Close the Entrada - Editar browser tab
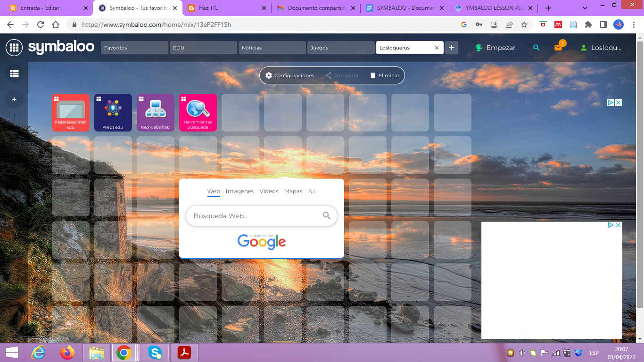Viewport: 644px width, 362px height. point(85,8)
